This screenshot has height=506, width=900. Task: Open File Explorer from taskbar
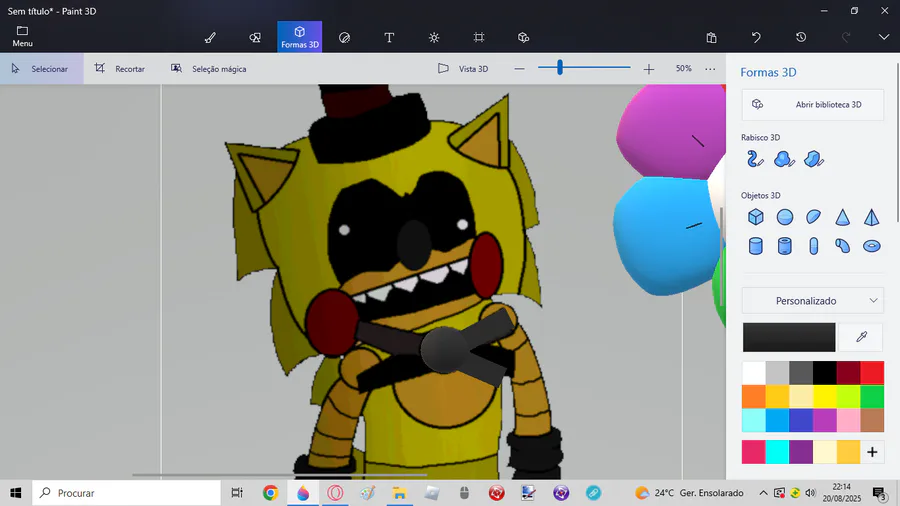point(399,493)
